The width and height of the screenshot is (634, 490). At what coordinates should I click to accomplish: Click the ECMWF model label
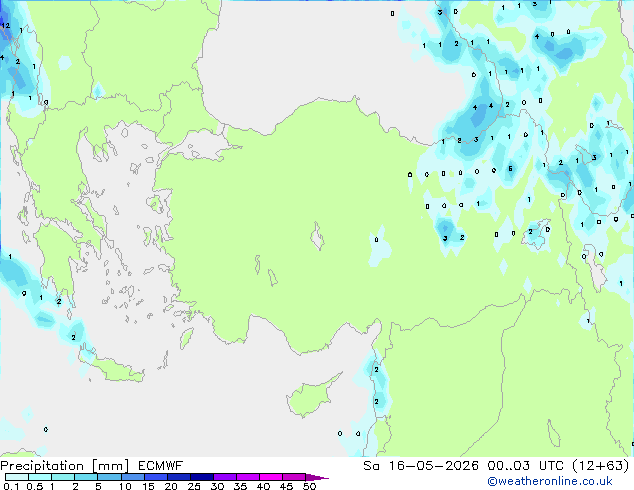161,466
